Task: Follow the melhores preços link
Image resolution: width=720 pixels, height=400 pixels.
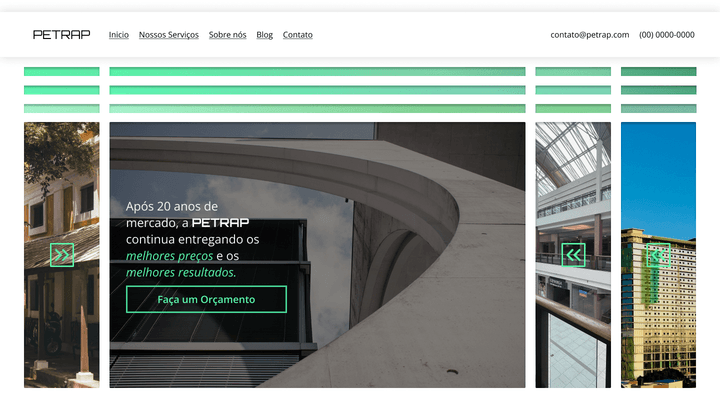Action: [x=169, y=256]
